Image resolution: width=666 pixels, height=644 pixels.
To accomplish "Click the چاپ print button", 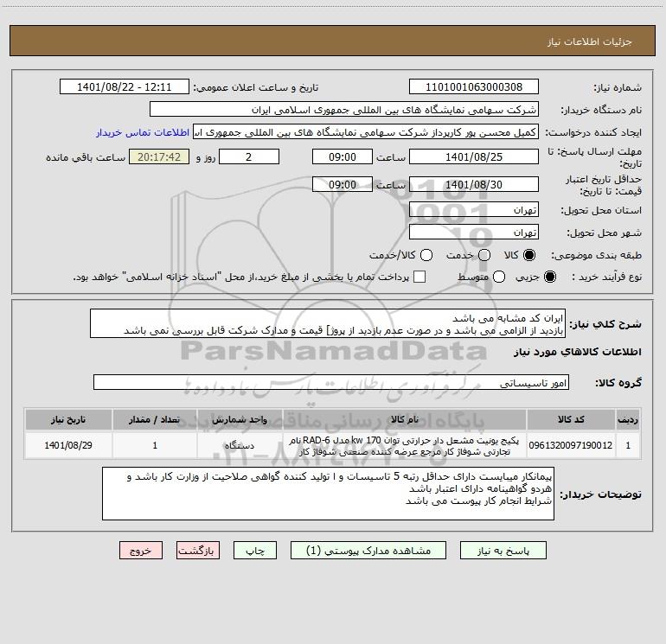I will [255, 551].
